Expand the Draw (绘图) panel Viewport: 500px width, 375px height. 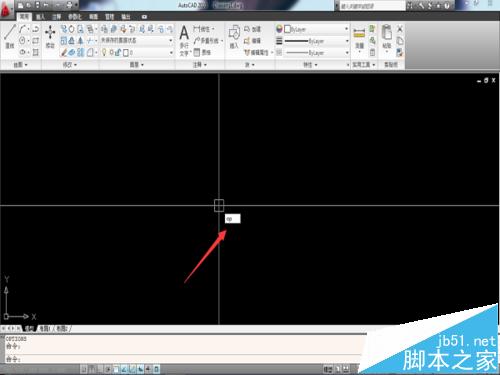coord(21,65)
